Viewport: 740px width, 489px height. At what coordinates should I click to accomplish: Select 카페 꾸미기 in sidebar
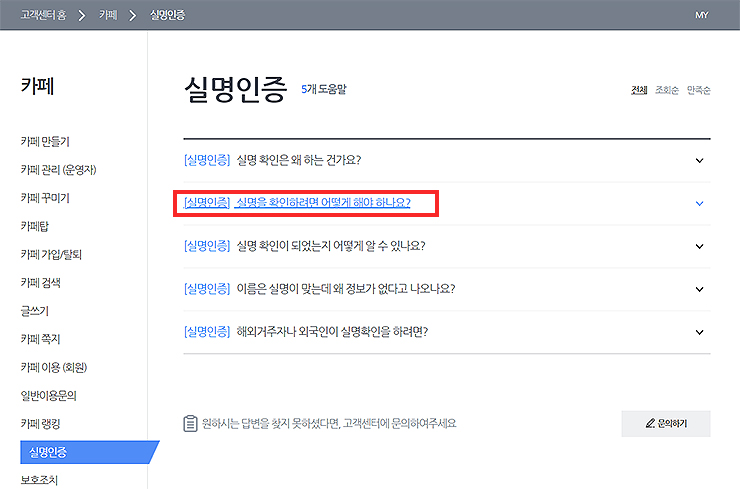[x=45, y=198]
